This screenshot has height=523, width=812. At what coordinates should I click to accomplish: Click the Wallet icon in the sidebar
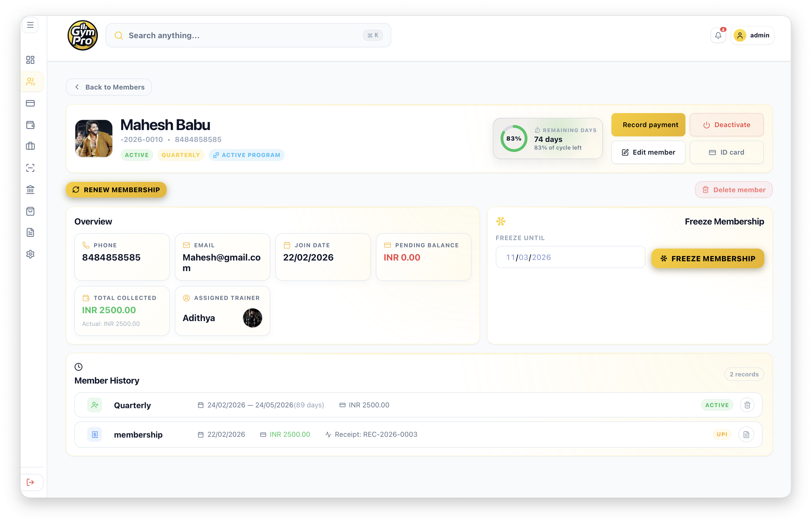click(30, 125)
